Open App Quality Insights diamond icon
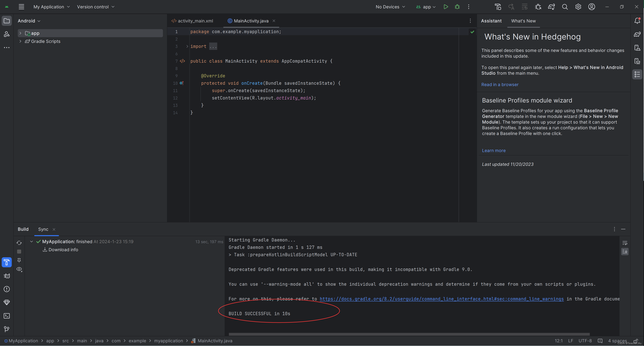The width and height of the screenshot is (644, 346). click(7, 302)
